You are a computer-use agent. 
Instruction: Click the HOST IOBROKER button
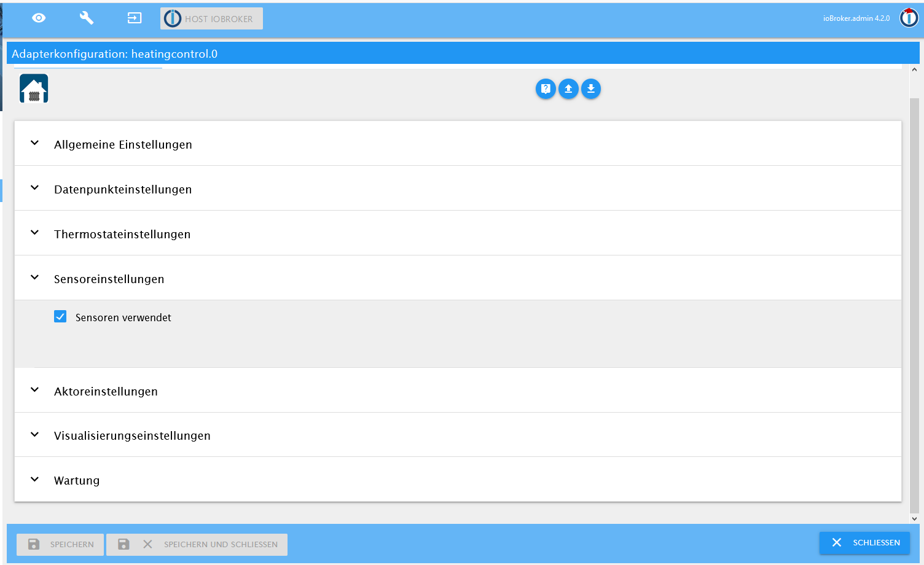[x=211, y=18]
